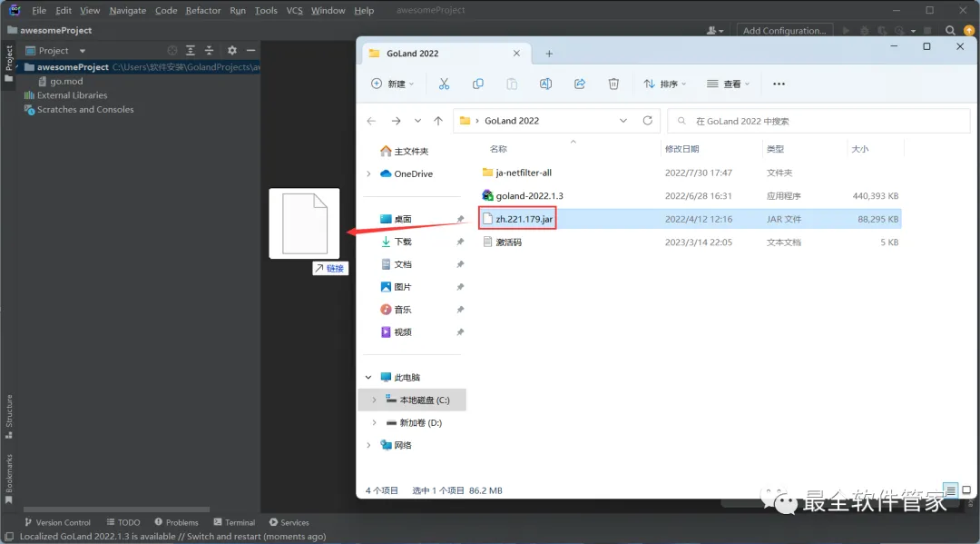Open the Help menu in GoLand

364,11
